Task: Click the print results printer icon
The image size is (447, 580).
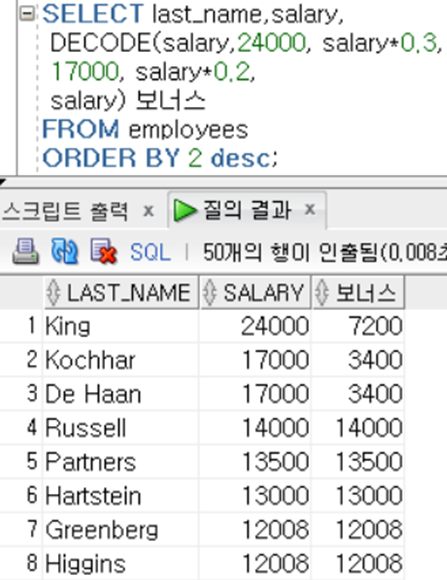Action: point(25,252)
